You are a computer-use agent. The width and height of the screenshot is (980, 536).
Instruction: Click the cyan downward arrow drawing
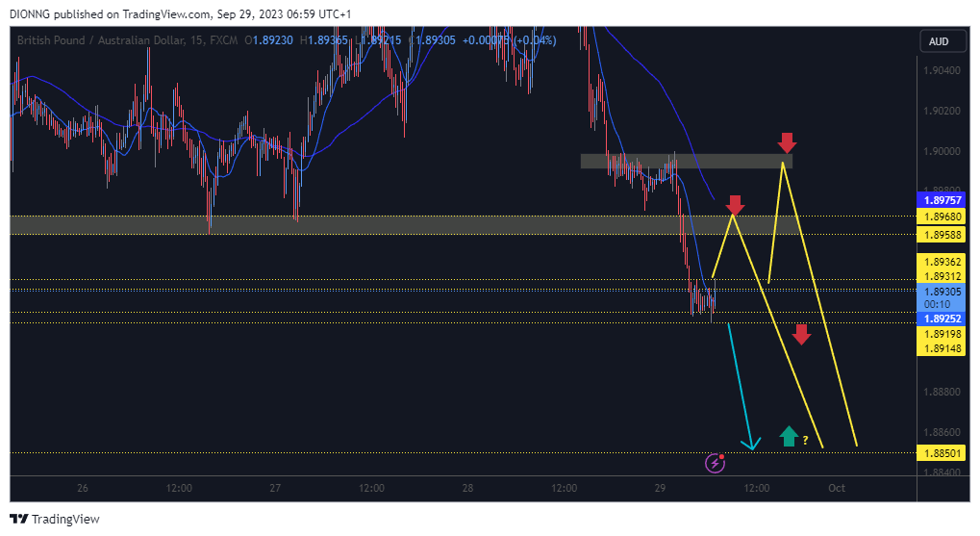741,387
